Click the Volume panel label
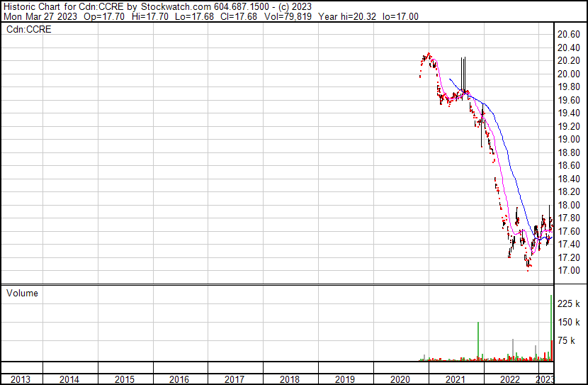The height and width of the screenshot is (385, 588). point(22,293)
